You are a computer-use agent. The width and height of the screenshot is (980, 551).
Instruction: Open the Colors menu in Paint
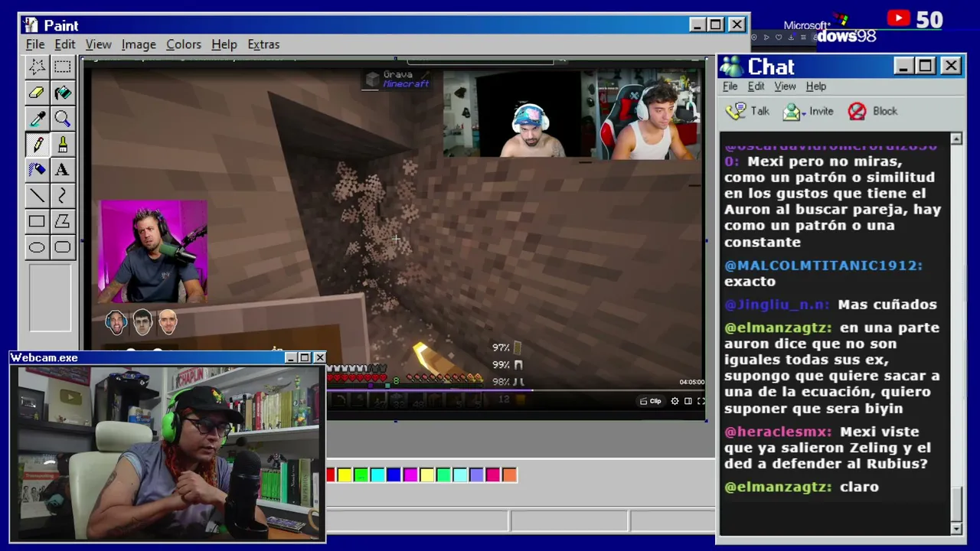(x=184, y=44)
